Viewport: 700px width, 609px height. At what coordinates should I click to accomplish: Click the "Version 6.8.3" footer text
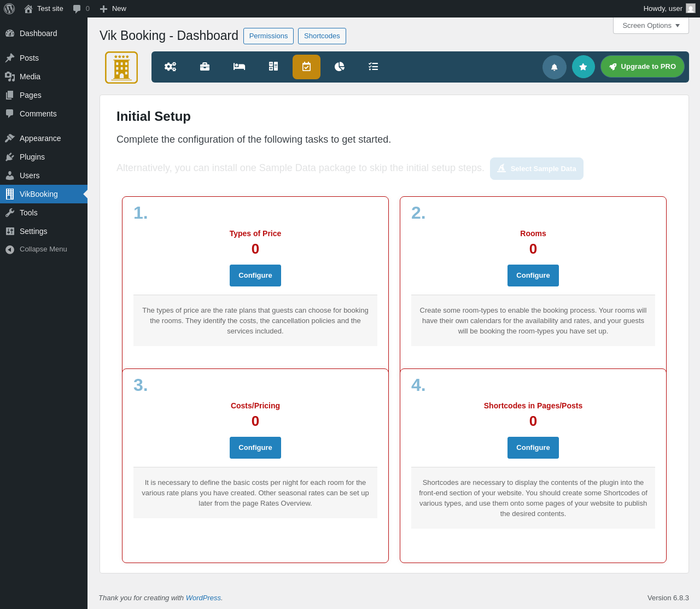(x=668, y=598)
